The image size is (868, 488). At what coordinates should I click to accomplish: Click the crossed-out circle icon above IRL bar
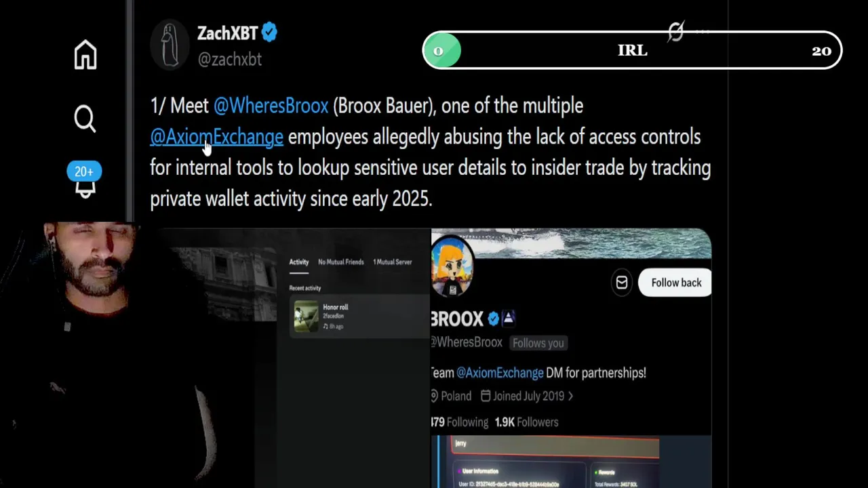pos(675,31)
